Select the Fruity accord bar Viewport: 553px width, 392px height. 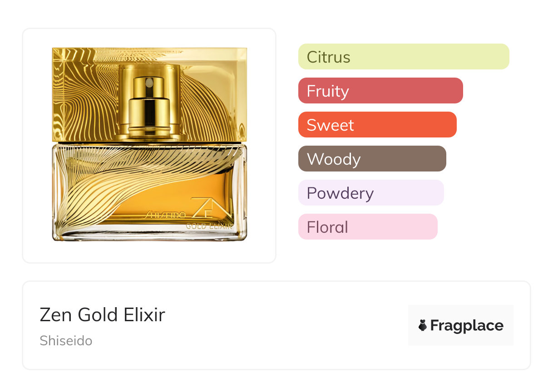(x=380, y=91)
